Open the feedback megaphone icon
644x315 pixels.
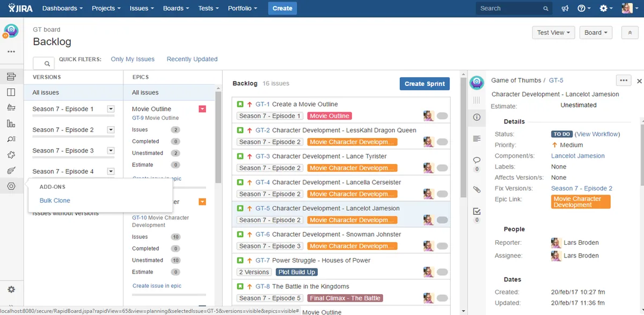click(x=565, y=9)
